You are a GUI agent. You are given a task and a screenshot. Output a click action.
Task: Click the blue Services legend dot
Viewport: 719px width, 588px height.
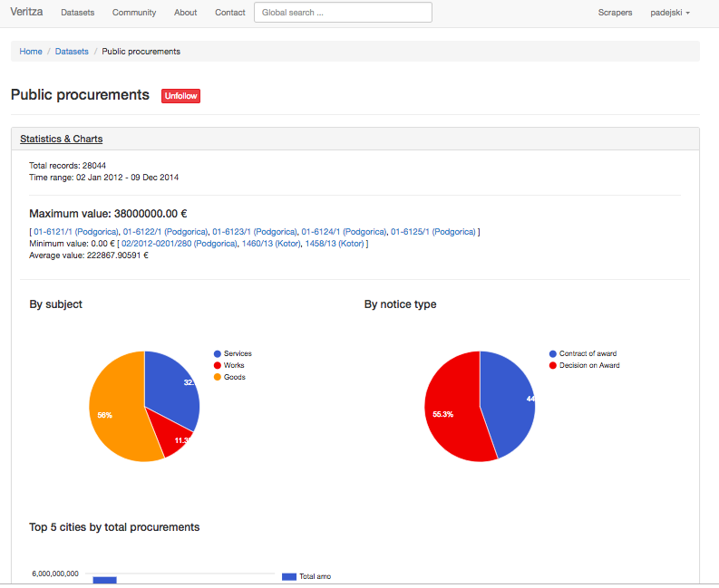(x=218, y=354)
